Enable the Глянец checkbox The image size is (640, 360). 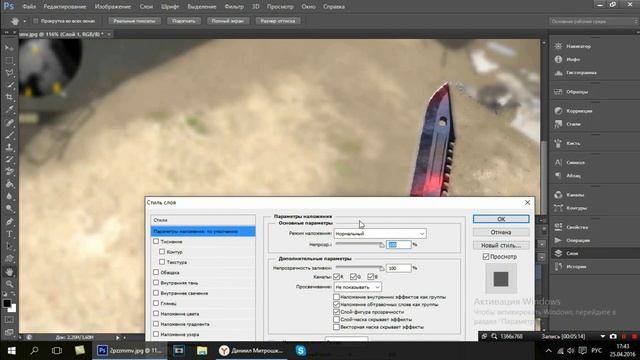pyautogui.click(x=156, y=303)
